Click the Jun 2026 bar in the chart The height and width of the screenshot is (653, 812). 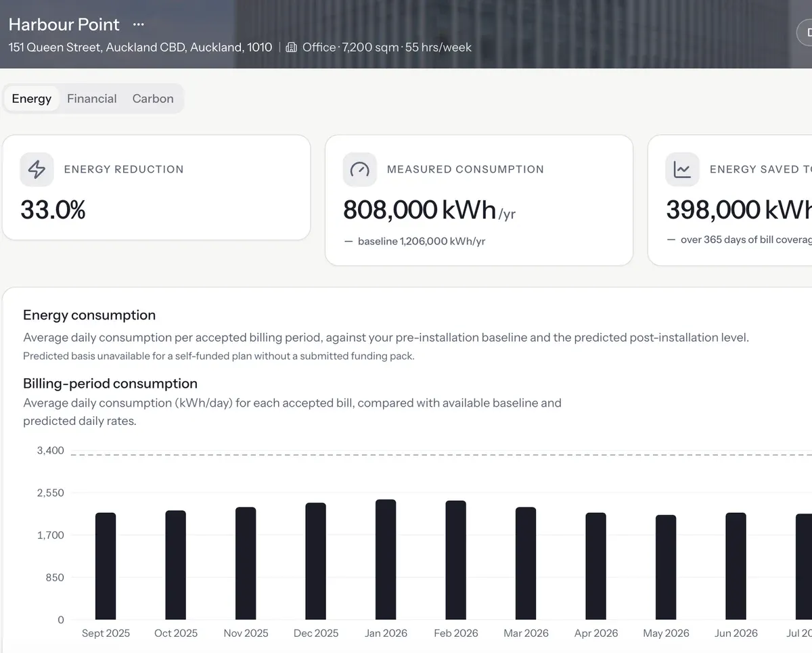[x=736, y=566]
